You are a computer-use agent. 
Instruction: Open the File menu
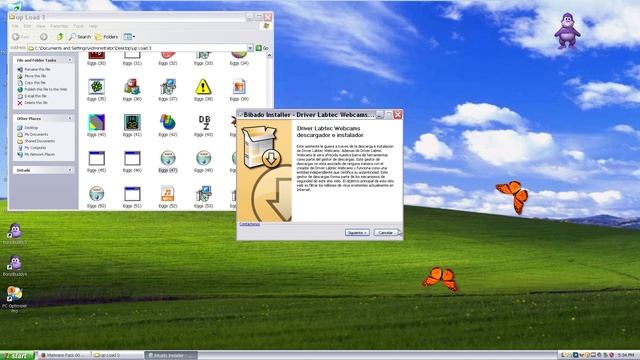point(15,26)
